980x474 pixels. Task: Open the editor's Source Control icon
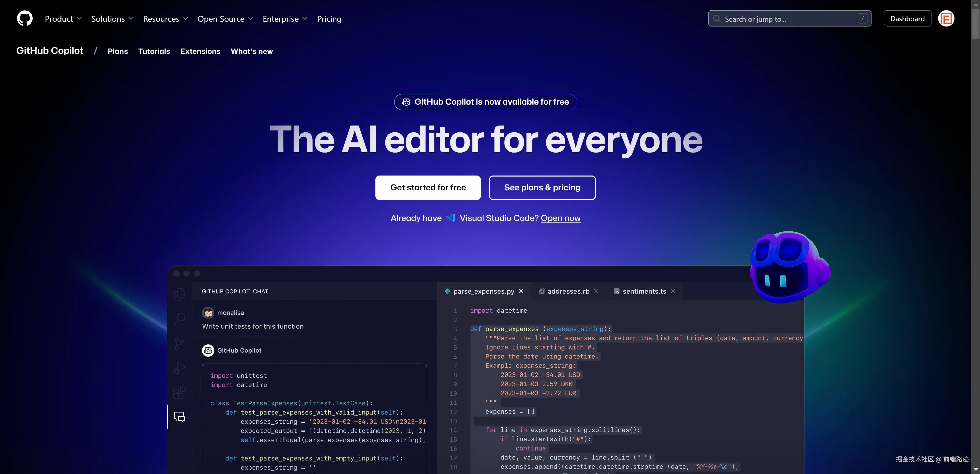(x=179, y=344)
